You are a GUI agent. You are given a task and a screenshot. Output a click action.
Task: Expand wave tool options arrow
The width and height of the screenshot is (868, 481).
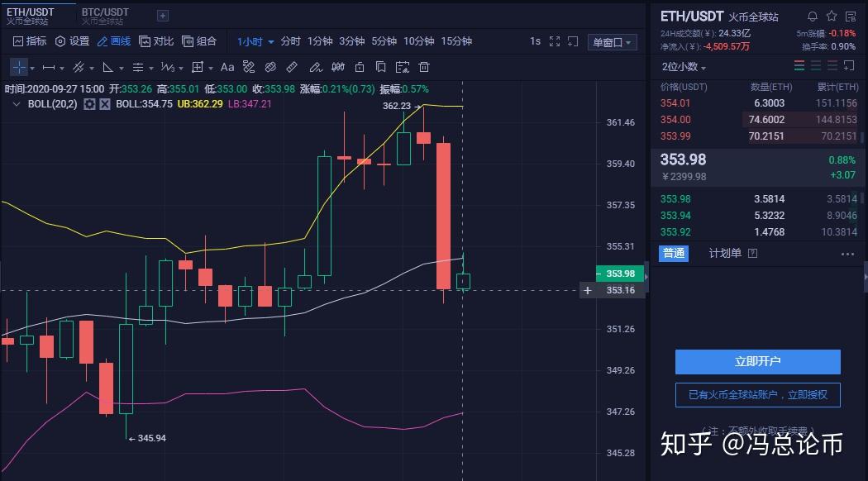tap(181, 69)
